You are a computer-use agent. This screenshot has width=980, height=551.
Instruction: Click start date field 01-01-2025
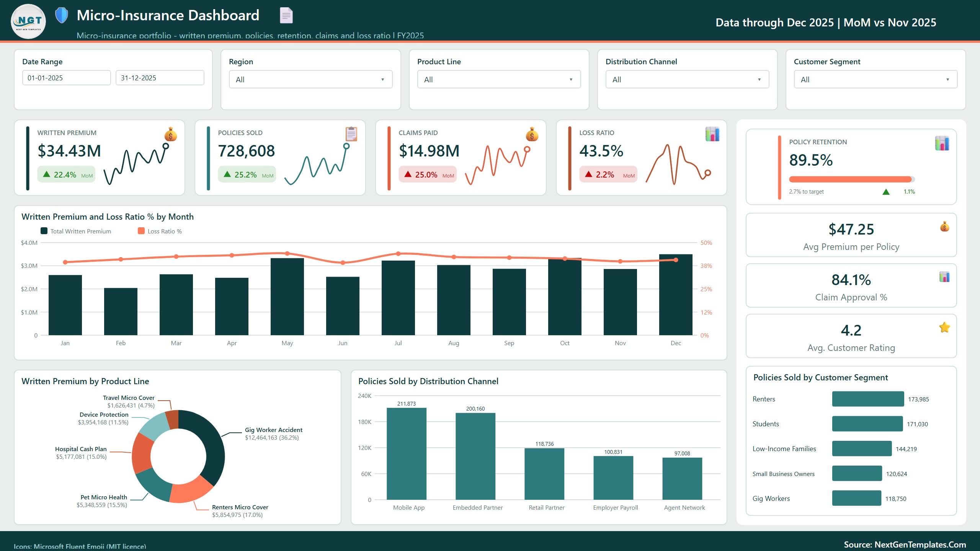[x=67, y=78]
